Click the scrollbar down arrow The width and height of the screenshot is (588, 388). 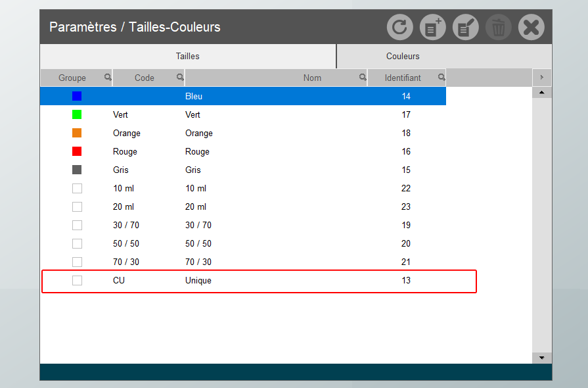tap(542, 358)
